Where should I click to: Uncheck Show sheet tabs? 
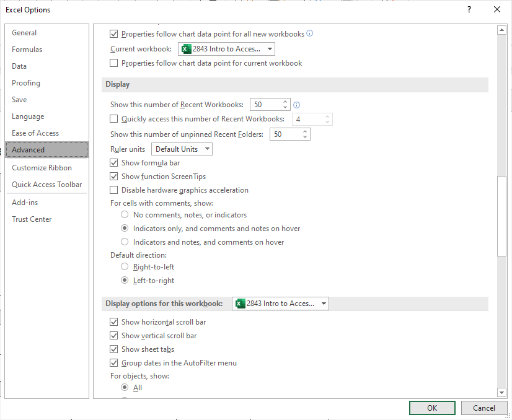114,349
